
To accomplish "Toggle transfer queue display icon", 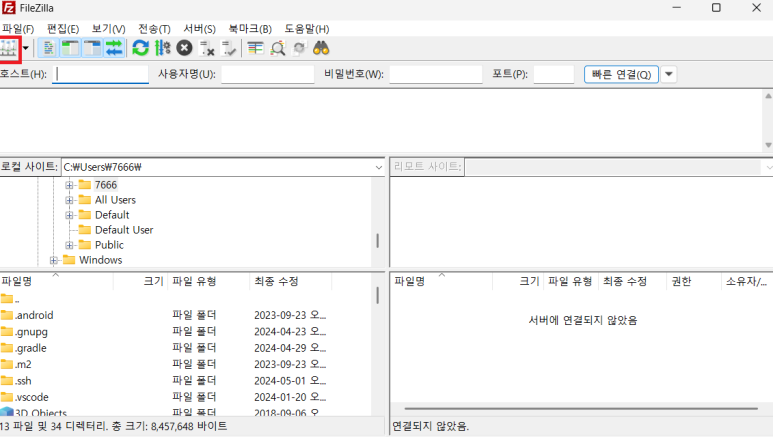I will click(x=114, y=48).
